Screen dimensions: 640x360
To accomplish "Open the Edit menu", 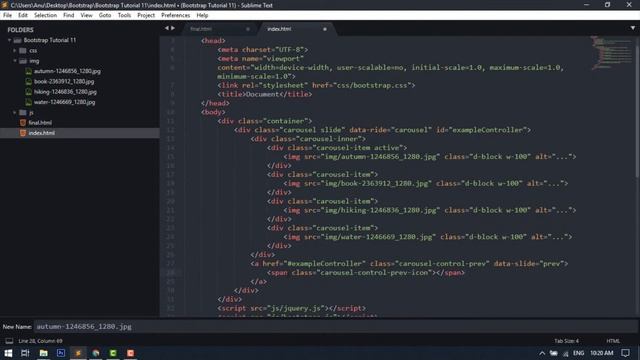I will pyautogui.click(x=23, y=16).
